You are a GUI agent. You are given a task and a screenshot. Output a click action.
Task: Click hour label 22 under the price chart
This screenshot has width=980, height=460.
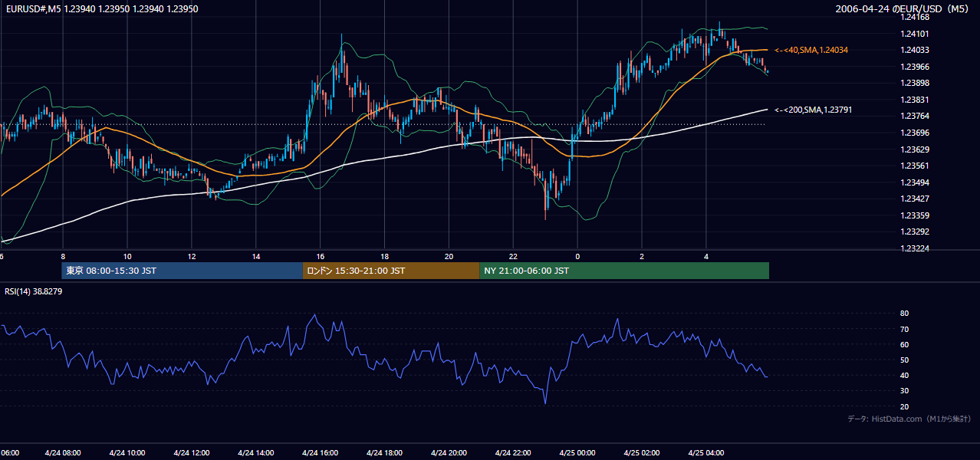coord(514,257)
